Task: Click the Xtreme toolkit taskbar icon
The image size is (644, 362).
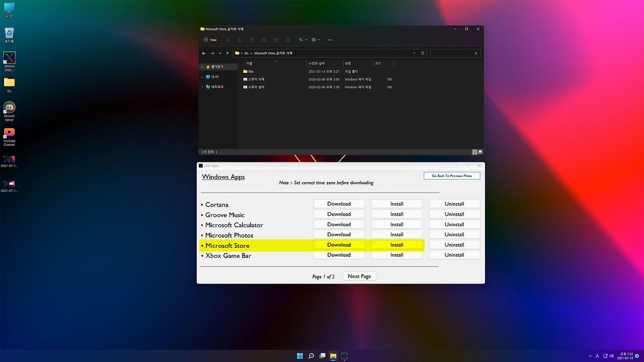Action: pyautogui.click(x=344, y=356)
